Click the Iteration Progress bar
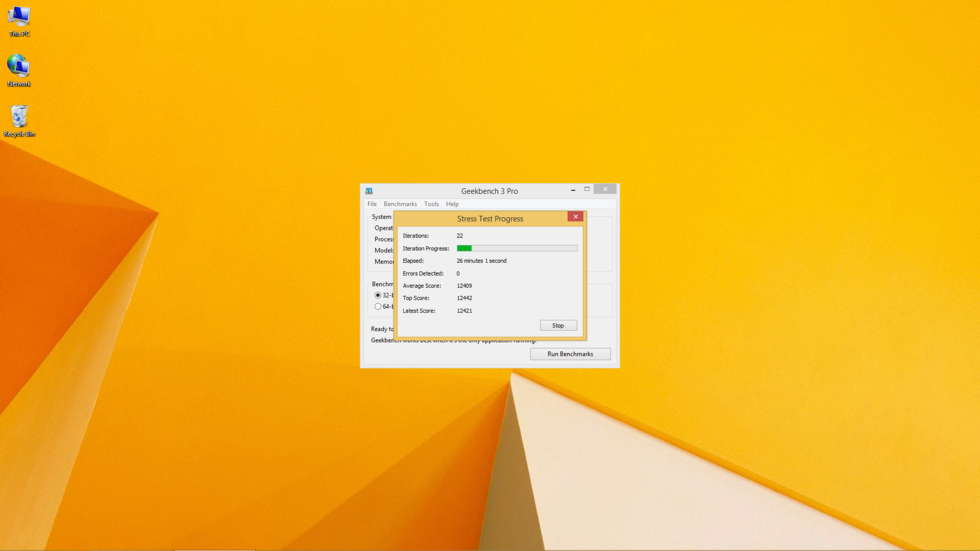The height and width of the screenshot is (551, 980). click(x=517, y=248)
